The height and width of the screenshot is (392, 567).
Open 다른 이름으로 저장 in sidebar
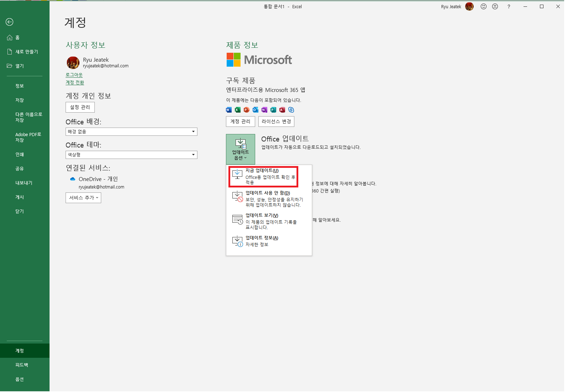tap(25, 117)
